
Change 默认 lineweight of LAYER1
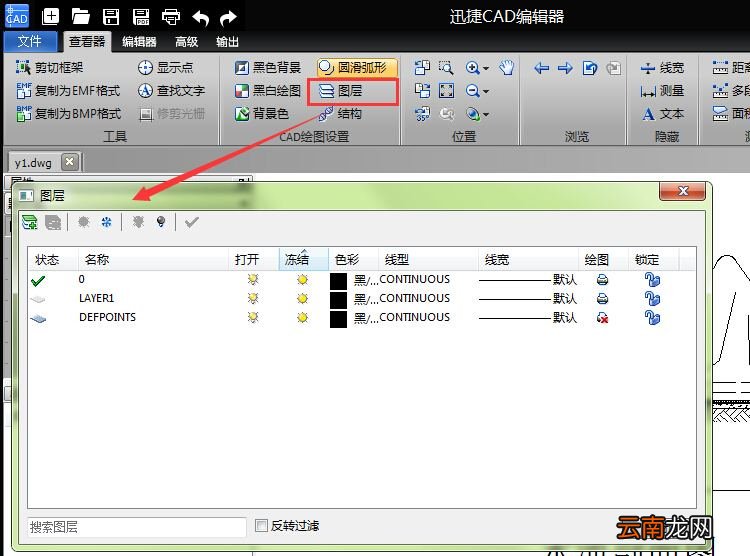528,299
